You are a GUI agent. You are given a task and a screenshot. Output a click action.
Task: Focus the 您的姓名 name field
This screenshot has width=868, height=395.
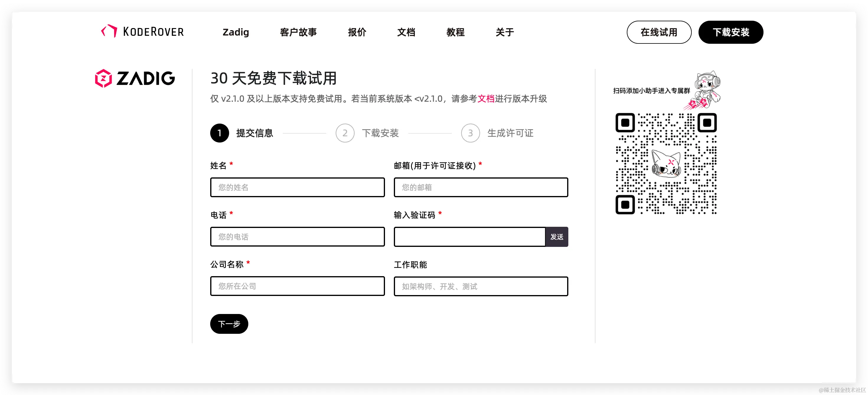coord(297,187)
